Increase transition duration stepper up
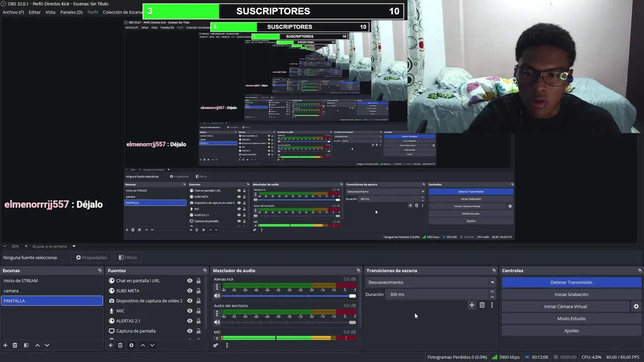The height and width of the screenshot is (362, 644). (493, 292)
